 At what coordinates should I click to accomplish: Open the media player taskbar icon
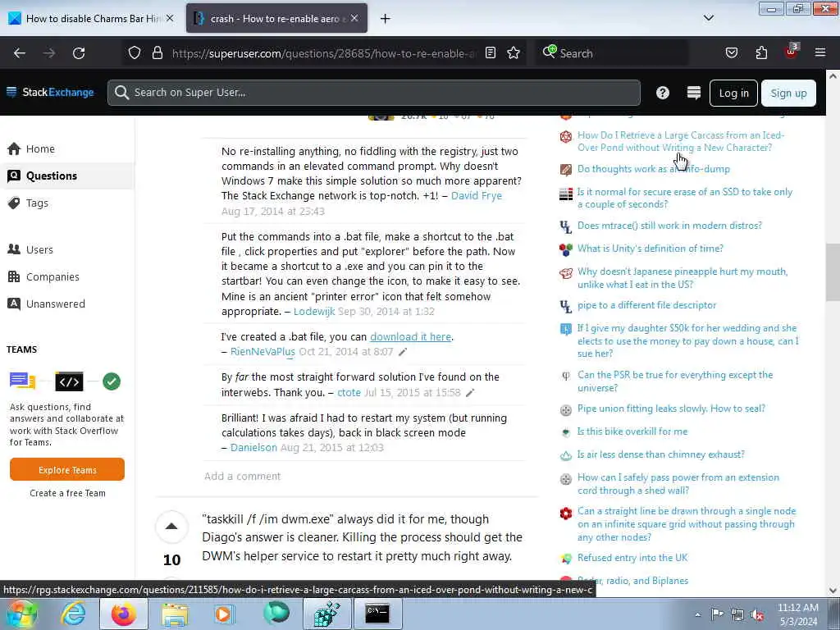tap(225, 614)
